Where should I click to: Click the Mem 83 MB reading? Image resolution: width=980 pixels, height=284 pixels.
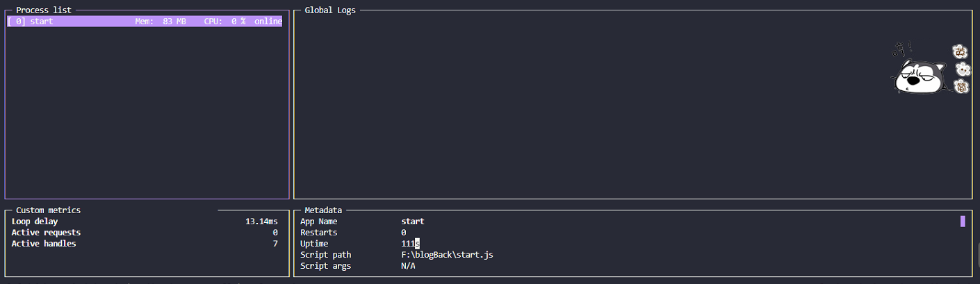(x=161, y=22)
